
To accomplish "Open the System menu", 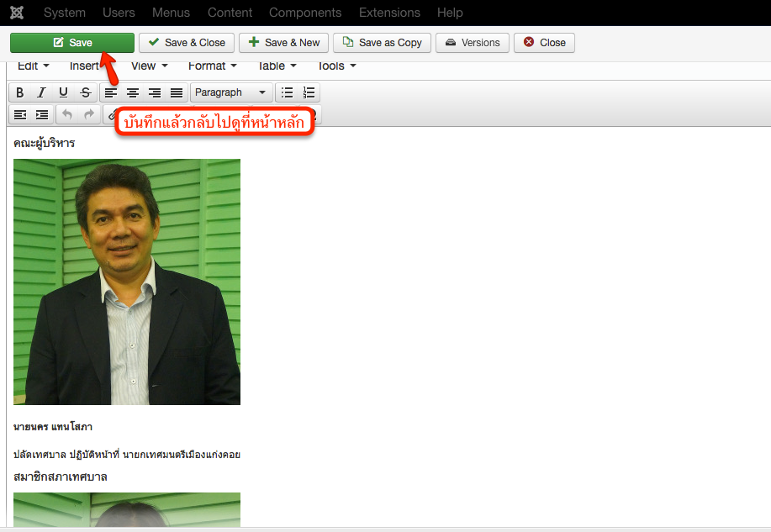I will [65, 13].
